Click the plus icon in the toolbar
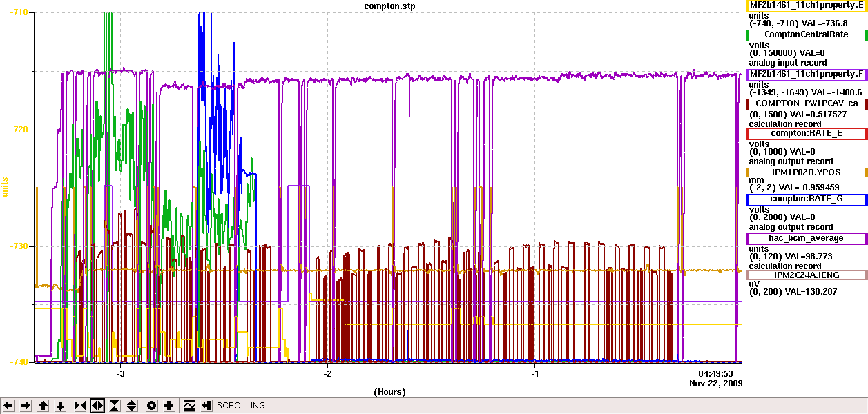The height and width of the screenshot is (414, 868). click(x=169, y=406)
